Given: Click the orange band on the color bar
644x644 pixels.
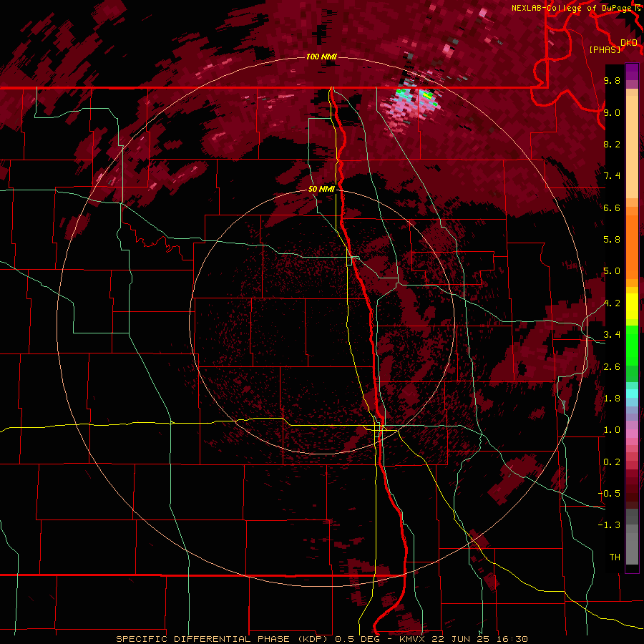Looking at the screenshot, I should [x=632, y=248].
